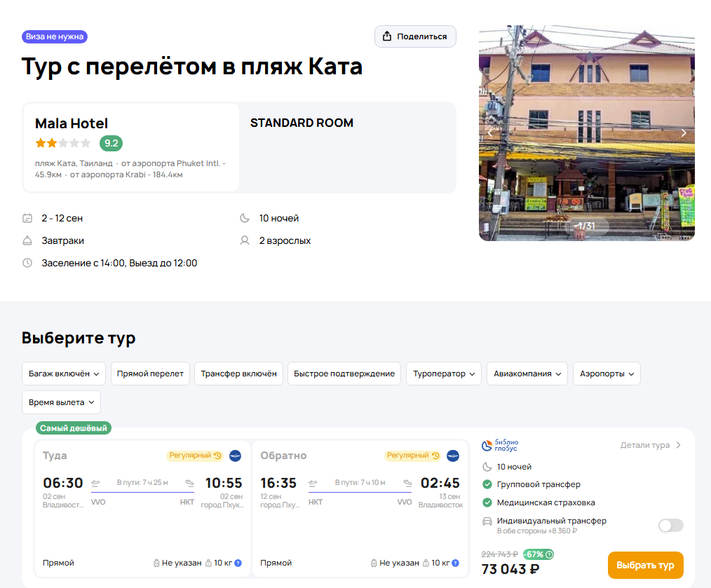711x588 pixels.
Task: Click green check icon beside Медицинская страховка
Action: coord(487,502)
